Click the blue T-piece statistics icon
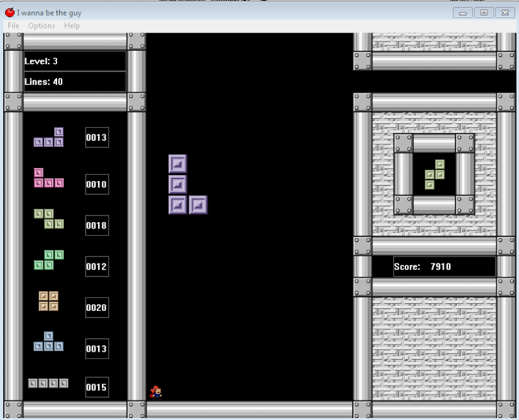This screenshot has width=519, height=420. point(49,341)
